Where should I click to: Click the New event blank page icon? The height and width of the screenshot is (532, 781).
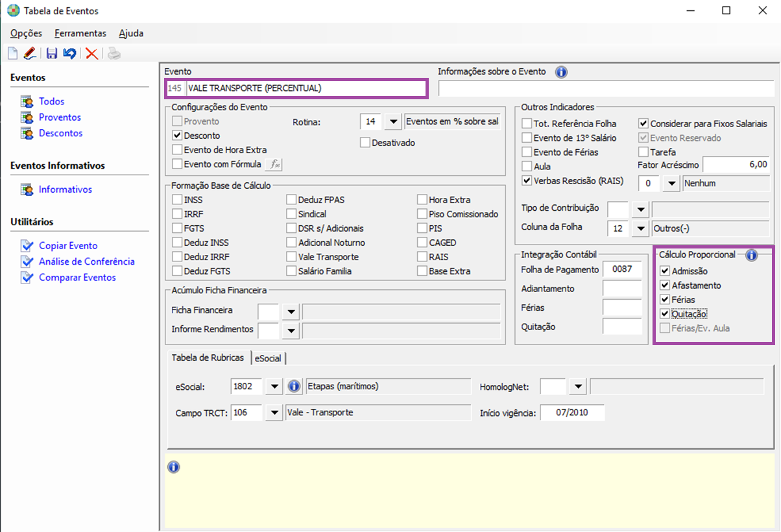12,54
